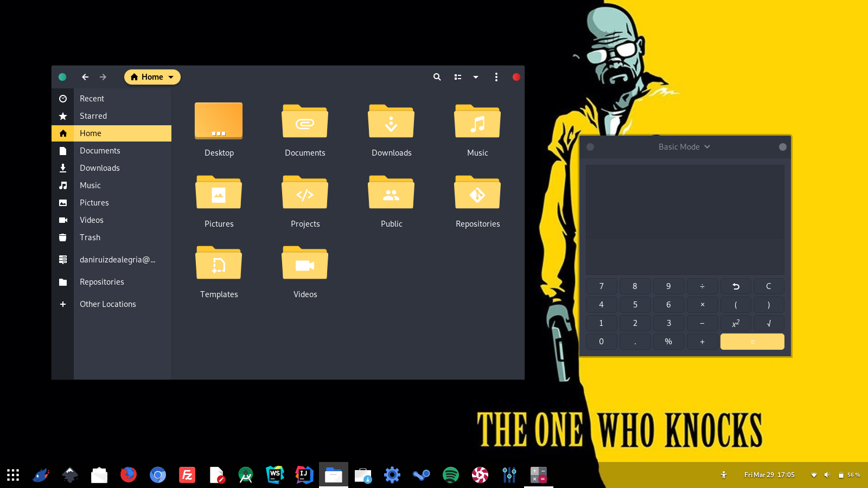
Task: Click the calculator x squared button
Action: pos(736,323)
